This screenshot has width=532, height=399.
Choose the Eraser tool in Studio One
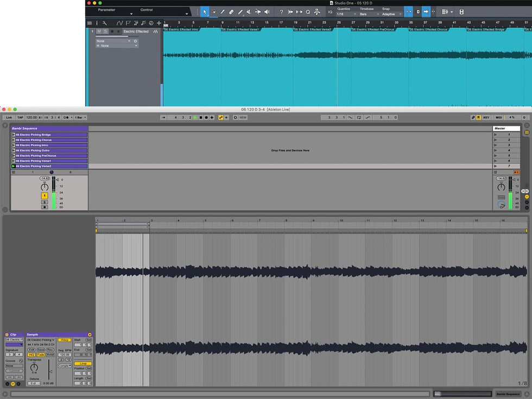(231, 11)
